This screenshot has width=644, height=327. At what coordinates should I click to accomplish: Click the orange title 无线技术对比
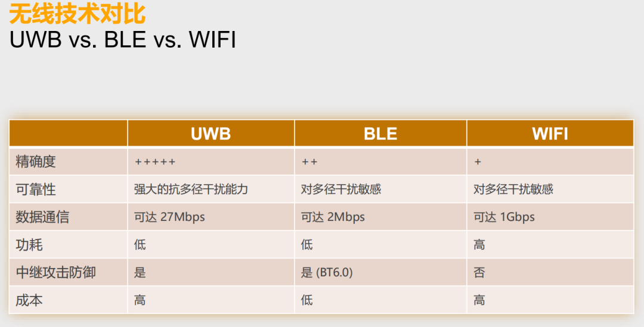(78, 13)
